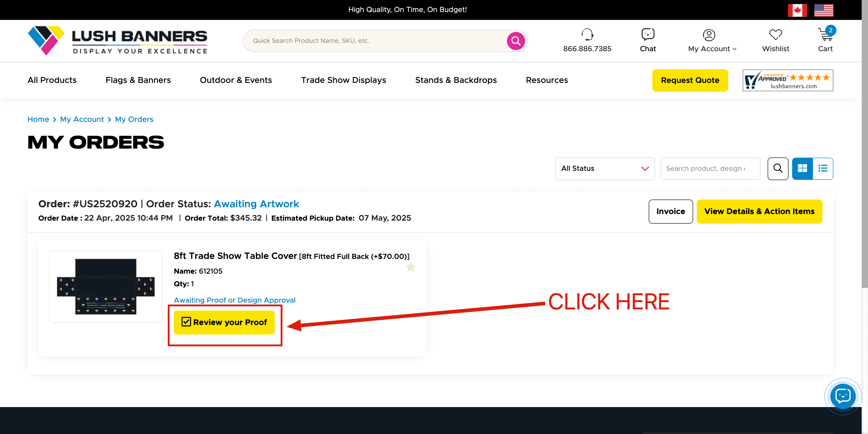Click the table cover product thumbnail
The height and width of the screenshot is (434, 868).
[106, 287]
